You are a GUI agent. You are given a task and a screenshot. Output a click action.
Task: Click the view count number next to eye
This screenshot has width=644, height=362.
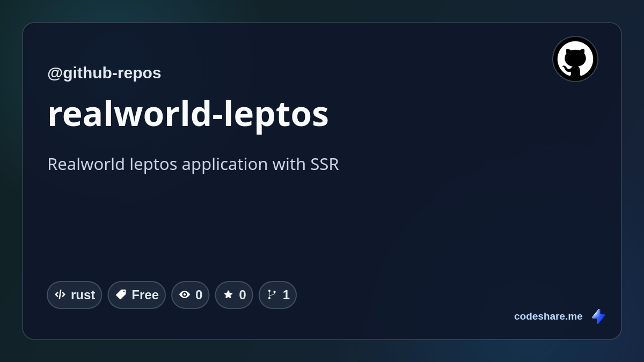point(199,295)
